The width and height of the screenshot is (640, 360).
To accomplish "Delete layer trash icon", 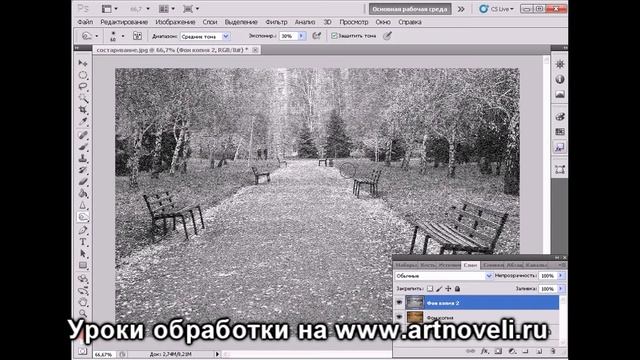I will 553,351.
